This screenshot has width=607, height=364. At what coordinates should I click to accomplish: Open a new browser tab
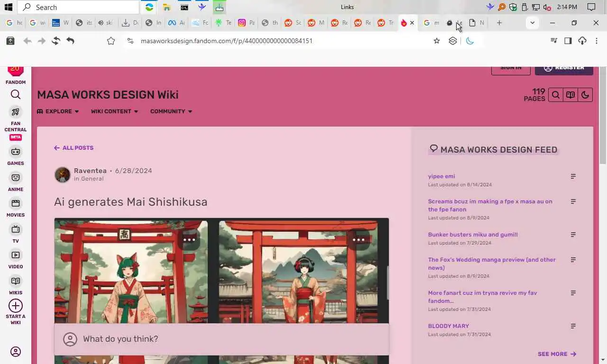[x=499, y=23]
